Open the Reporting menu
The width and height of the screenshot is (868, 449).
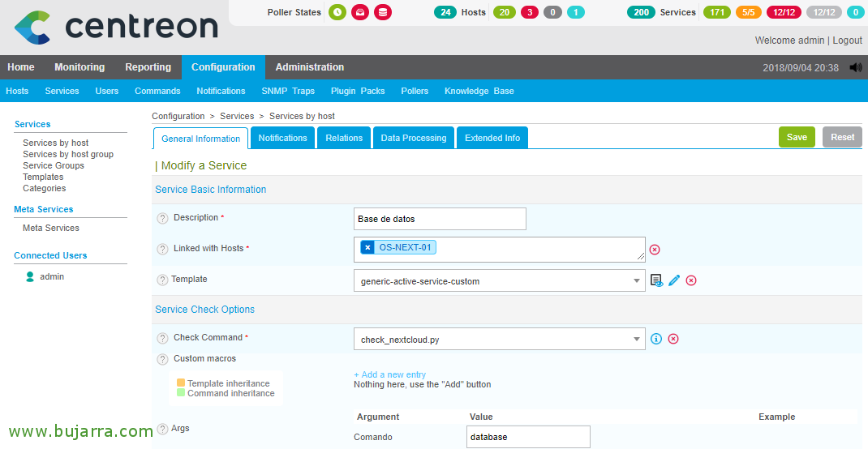pos(148,67)
